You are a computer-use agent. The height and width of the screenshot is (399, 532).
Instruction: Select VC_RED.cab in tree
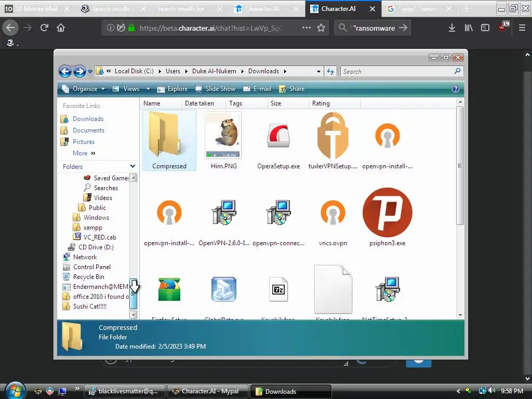(x=95, y=237)
